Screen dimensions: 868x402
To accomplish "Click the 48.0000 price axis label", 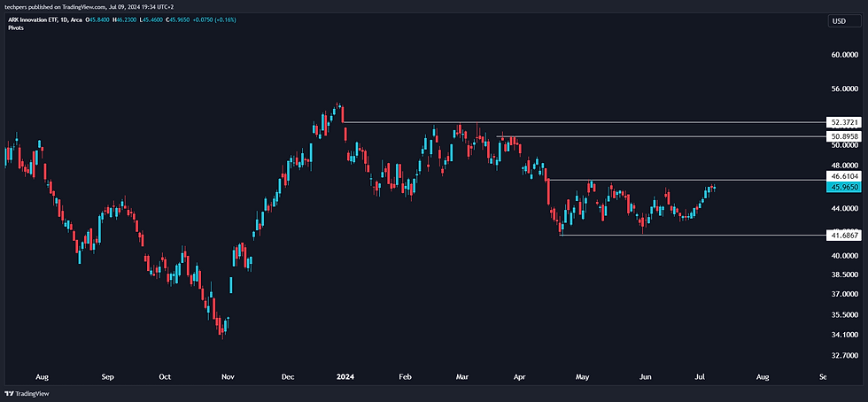I will pyautogui.click(x=843, y=166).
